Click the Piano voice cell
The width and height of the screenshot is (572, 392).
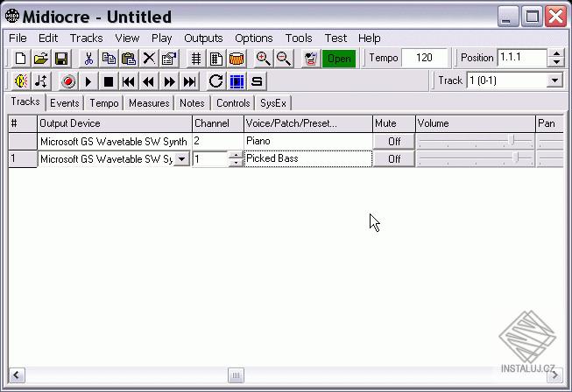point(307,141)
